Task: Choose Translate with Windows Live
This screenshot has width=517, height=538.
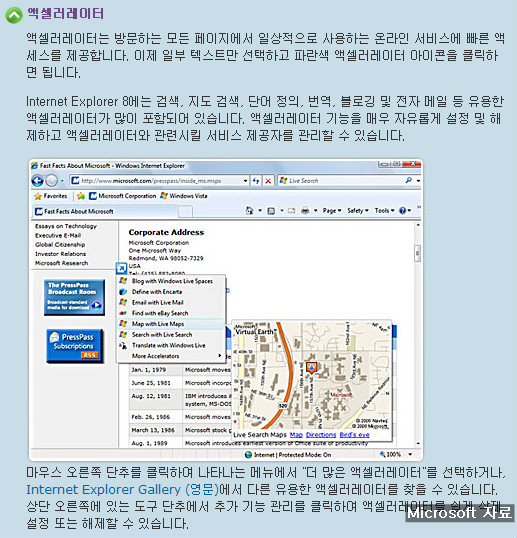Action: (171, 346)
